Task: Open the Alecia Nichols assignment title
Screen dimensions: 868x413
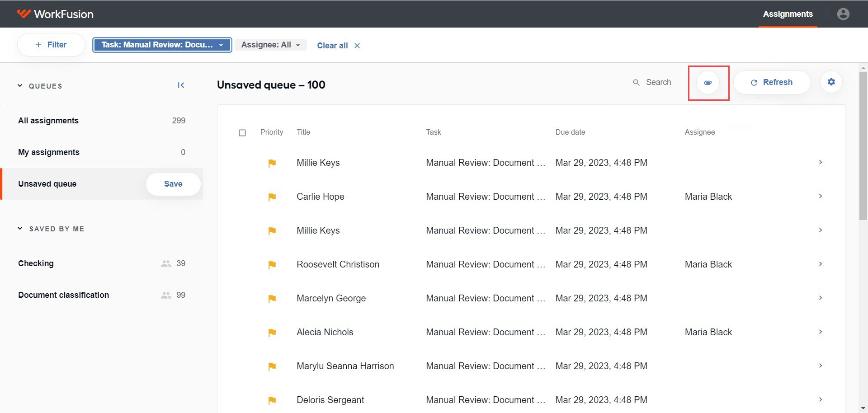Action: click(x=325, y=332)
